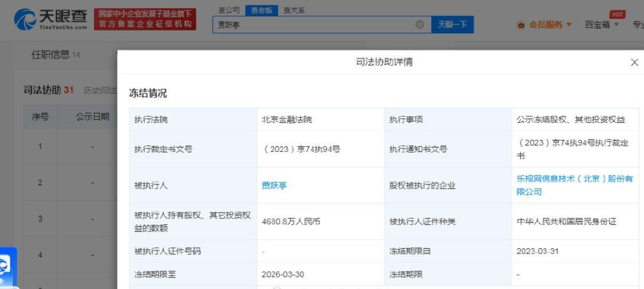The image size is (644, 289).
Task: Click the red 官方备案企业征信机构 banner
Action: point(145,19)
